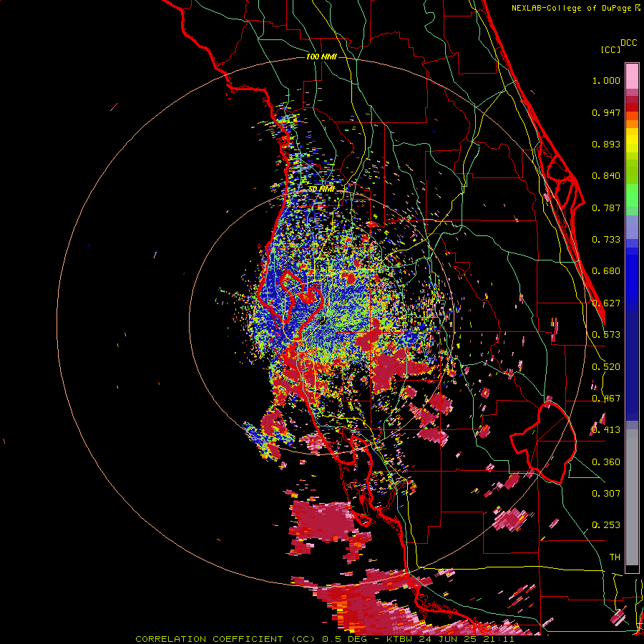Pick the gray segment of the color bar
The width and height of the screenshot is (644, 644).
[632, 497]
